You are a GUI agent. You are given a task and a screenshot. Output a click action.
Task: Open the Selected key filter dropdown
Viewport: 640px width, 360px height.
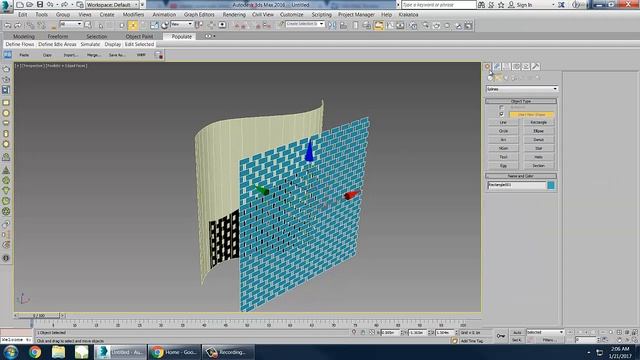pos(545,332)
